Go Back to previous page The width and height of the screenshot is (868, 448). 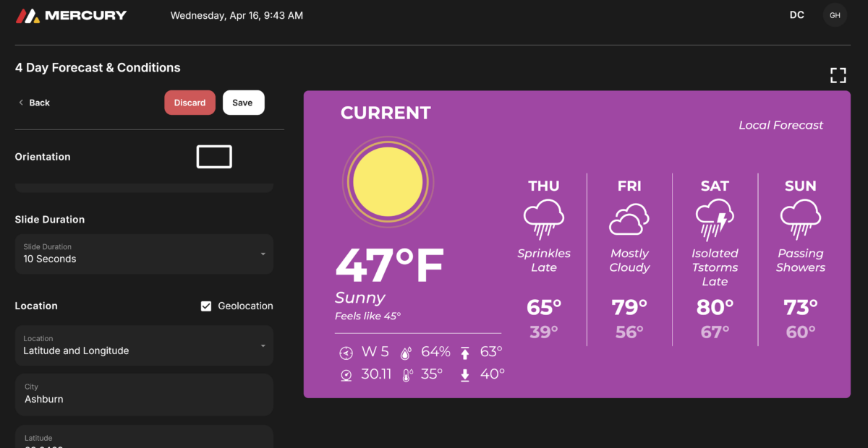point(34,103)
